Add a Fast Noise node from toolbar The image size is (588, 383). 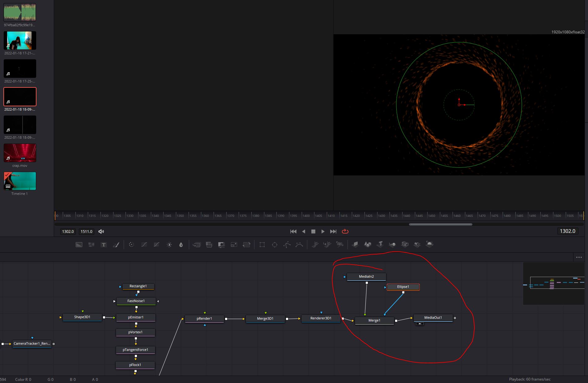tap(91, 245)
